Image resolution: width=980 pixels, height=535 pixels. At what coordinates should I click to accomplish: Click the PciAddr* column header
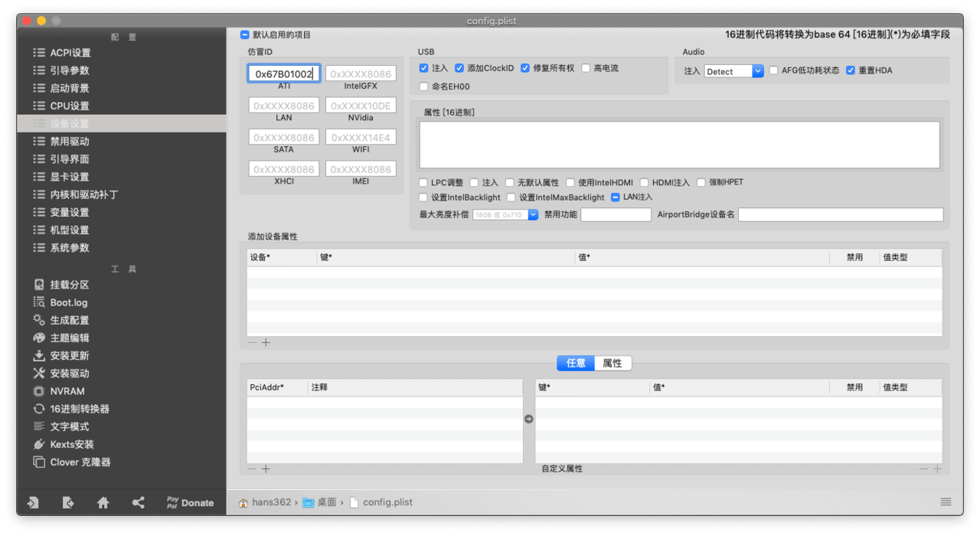277,388
